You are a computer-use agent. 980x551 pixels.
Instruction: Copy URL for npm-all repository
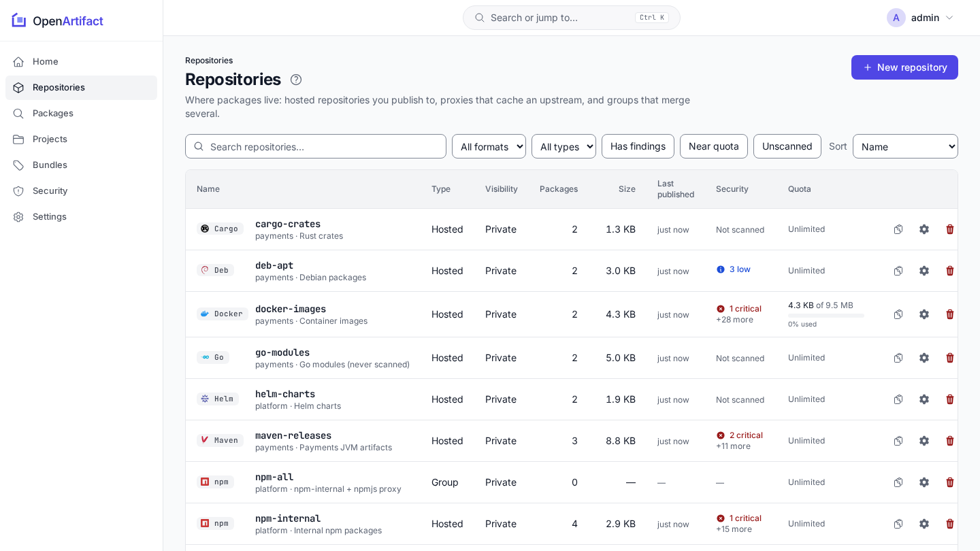point(898,482)
